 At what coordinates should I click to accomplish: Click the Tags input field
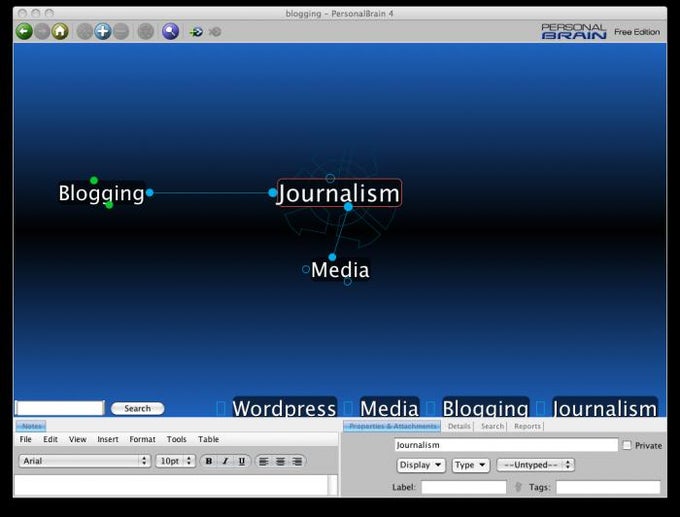(608, 487)
